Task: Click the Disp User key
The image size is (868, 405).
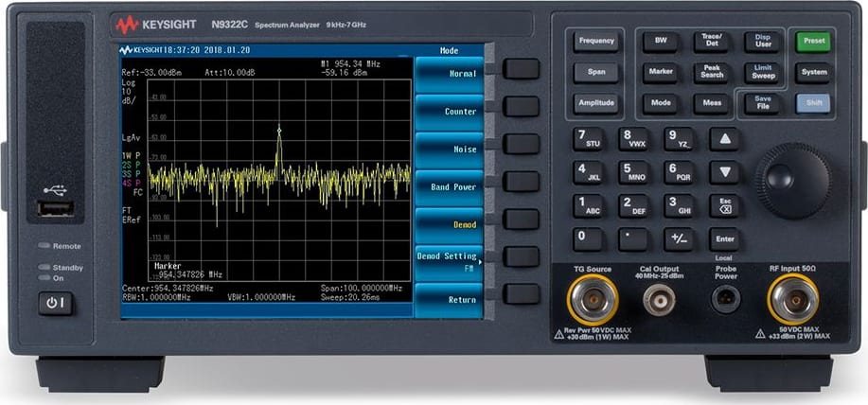Action: click(762, 42)
